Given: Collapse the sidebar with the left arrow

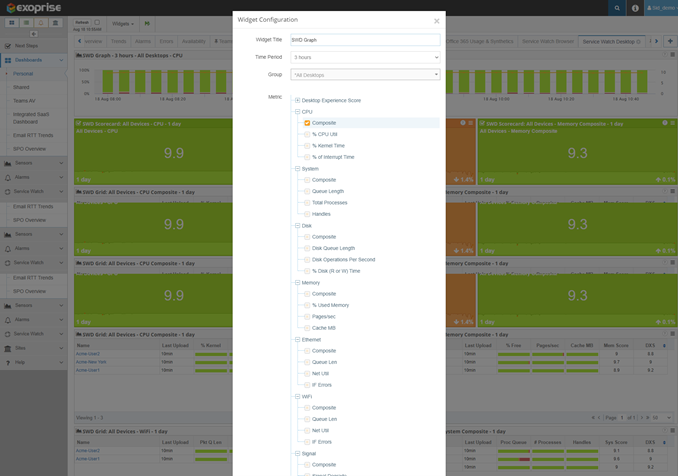Looking at the screenshot, I should click(33, 34).
